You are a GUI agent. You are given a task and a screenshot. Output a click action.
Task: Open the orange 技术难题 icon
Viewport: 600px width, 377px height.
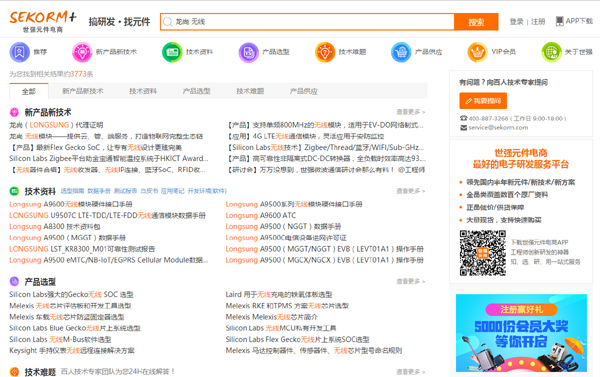(324, 52)
